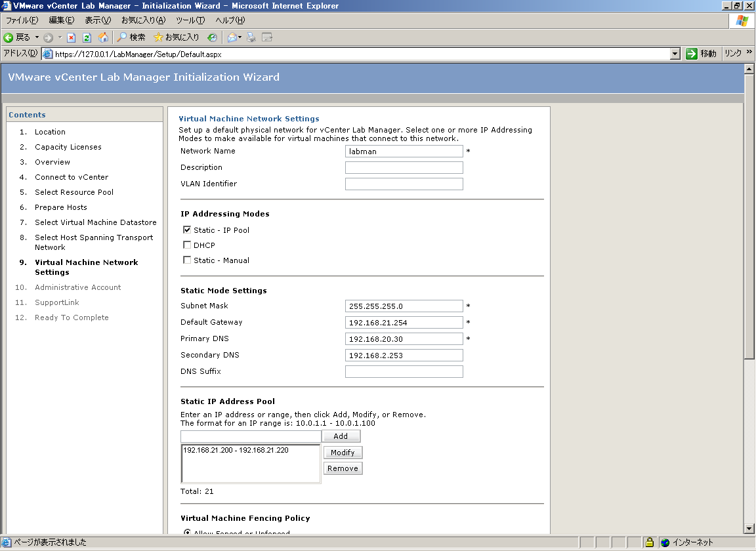This screenshot has height=551, width=756.
Task: Open Search (検索) from toolbar
Action: tap(131, 37)
